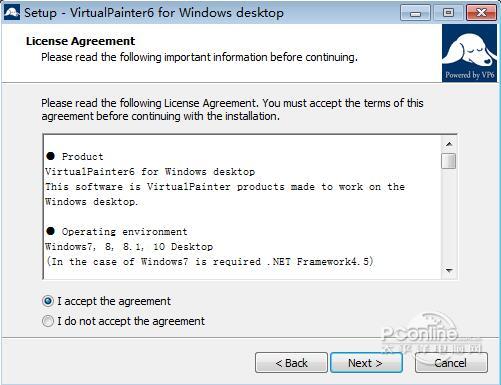Minimize the Setup window
This screenshot has width=501, height=385.
(415, 13)
